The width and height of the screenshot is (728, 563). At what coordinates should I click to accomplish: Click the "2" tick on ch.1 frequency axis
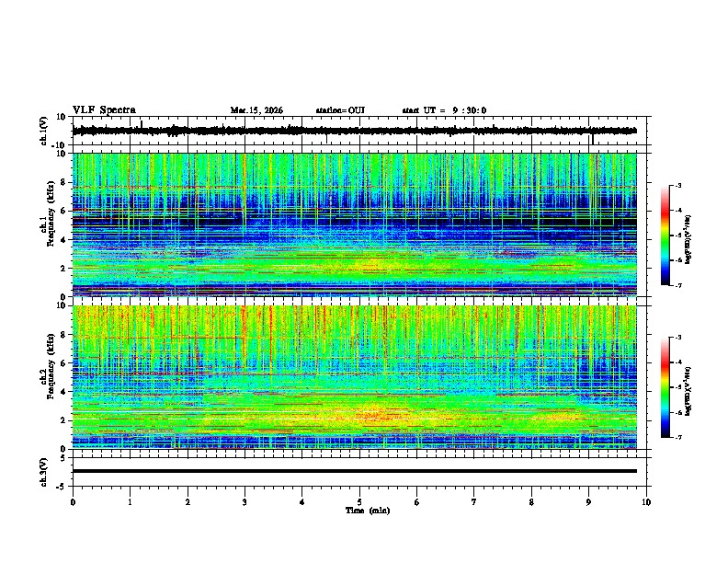[x=64, y=269]
